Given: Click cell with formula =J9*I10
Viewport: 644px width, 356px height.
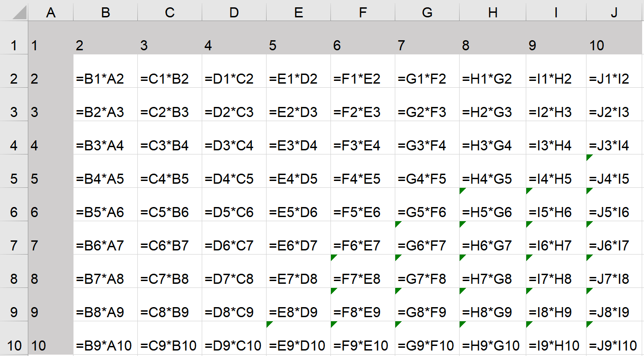Looking at the screenshot, I should coord(615,338).
